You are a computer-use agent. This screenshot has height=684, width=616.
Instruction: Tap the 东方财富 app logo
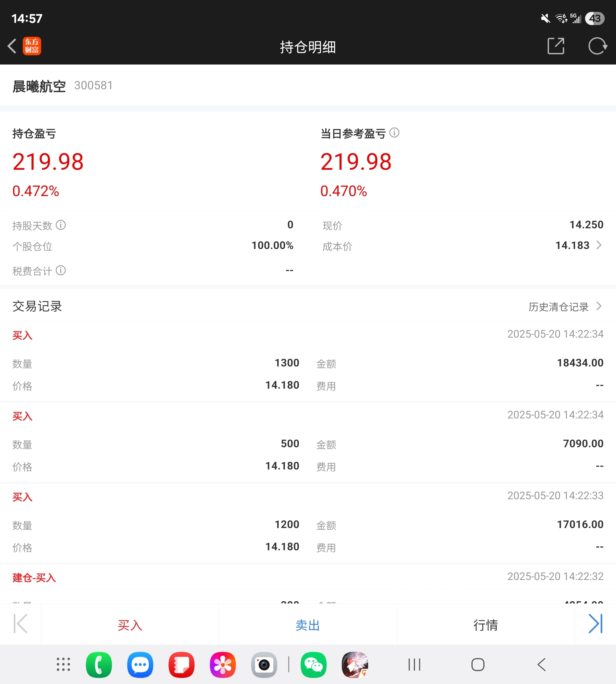click(32, 46)
